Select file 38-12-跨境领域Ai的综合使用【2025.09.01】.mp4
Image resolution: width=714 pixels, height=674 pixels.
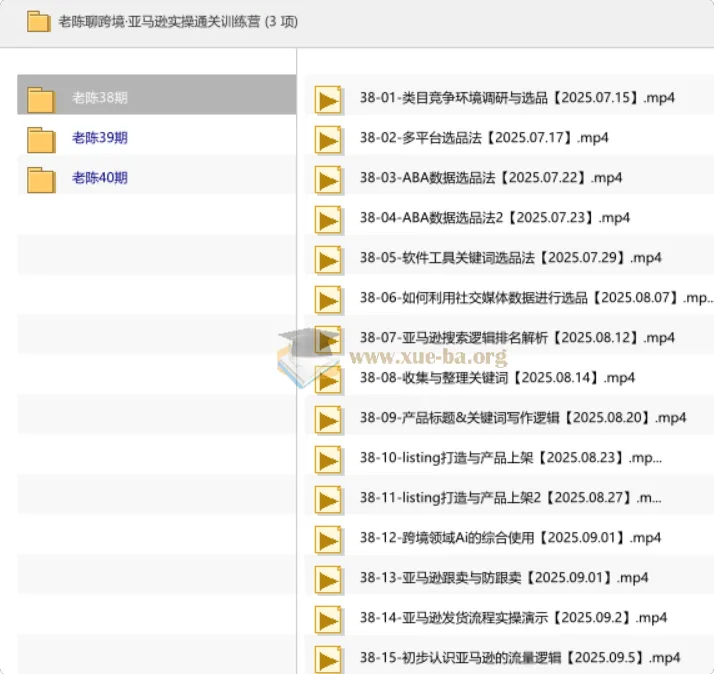coord(510,538)
